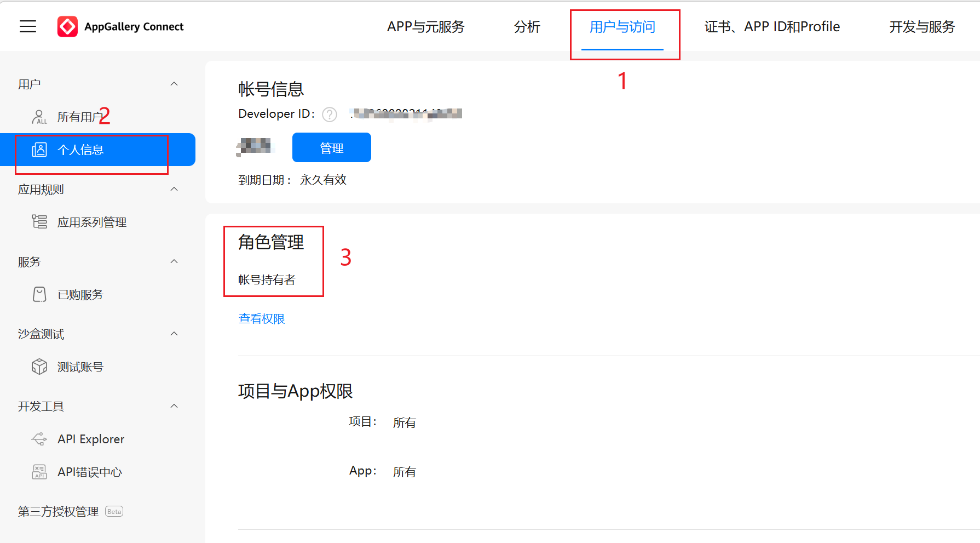Click the 测试账号 cube icon
This screenshot has height=543, width=980.
pos(39,367)
